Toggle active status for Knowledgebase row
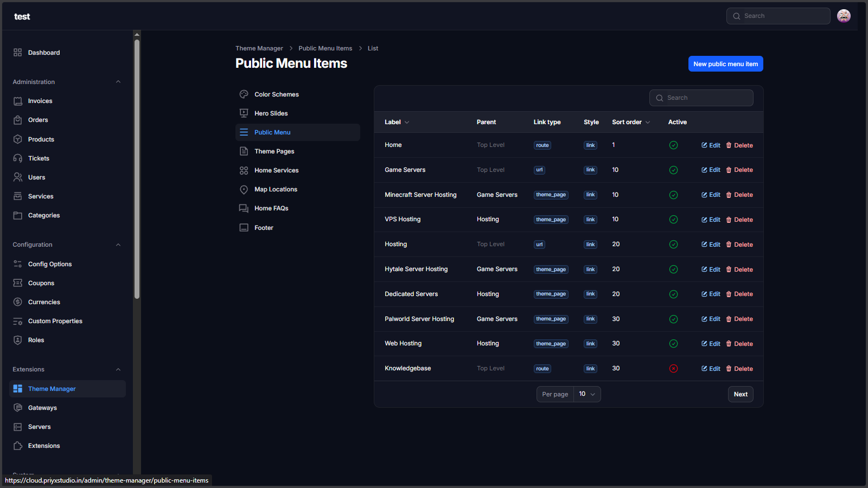868x488 pixels. click(x=673, y=369)
